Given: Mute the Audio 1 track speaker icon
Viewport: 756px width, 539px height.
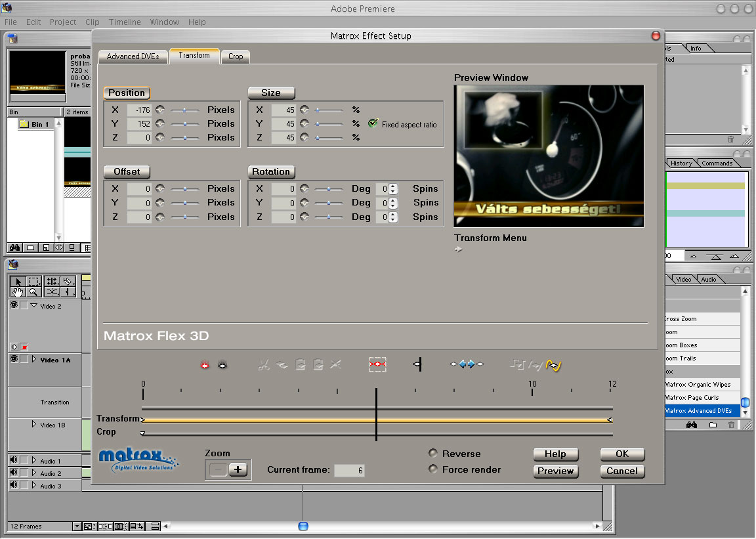Looking at the screenshot, I should 14,460.
